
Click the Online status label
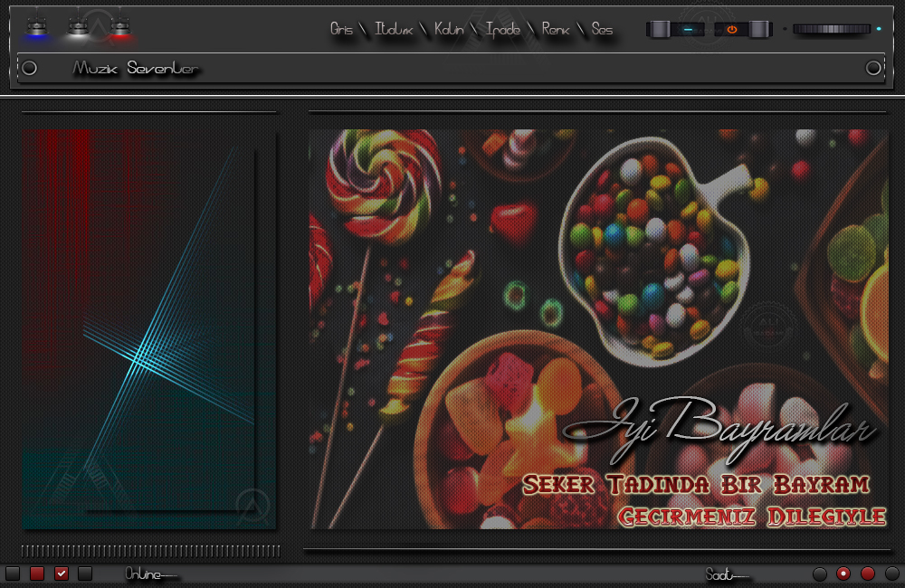[151, 574]
